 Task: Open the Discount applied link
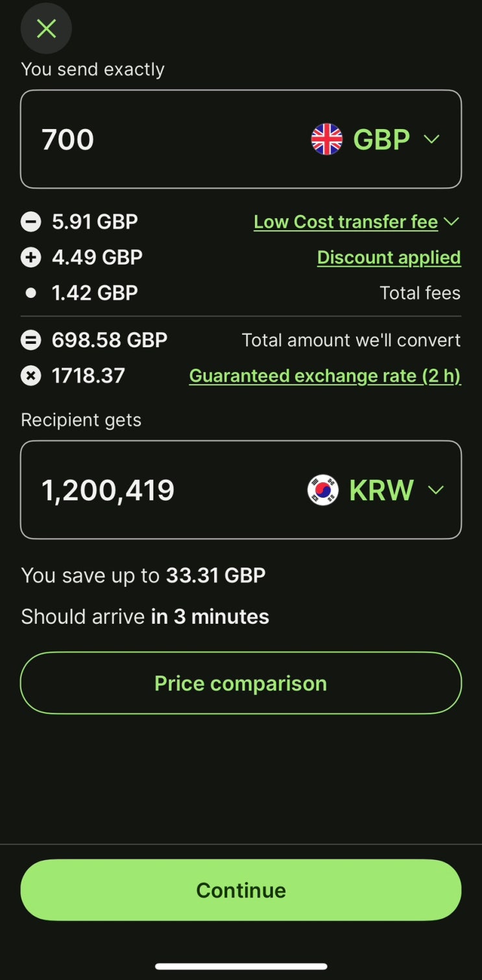click(x=389, y=258)
